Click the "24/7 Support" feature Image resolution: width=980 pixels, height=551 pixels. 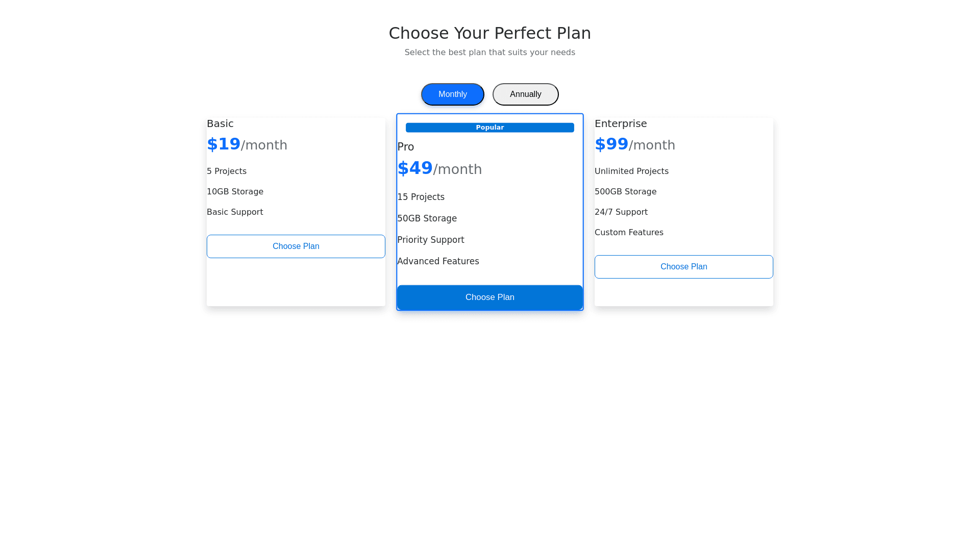(621, 212)
